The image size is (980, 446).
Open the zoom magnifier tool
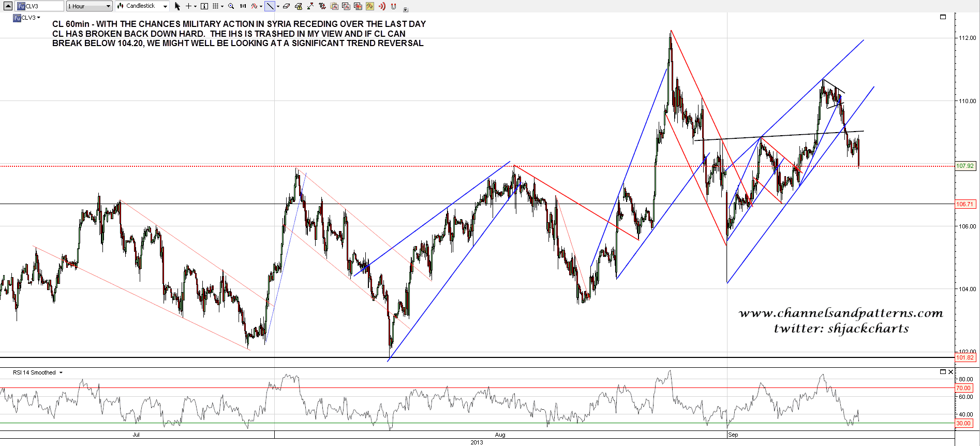point(231,6)
